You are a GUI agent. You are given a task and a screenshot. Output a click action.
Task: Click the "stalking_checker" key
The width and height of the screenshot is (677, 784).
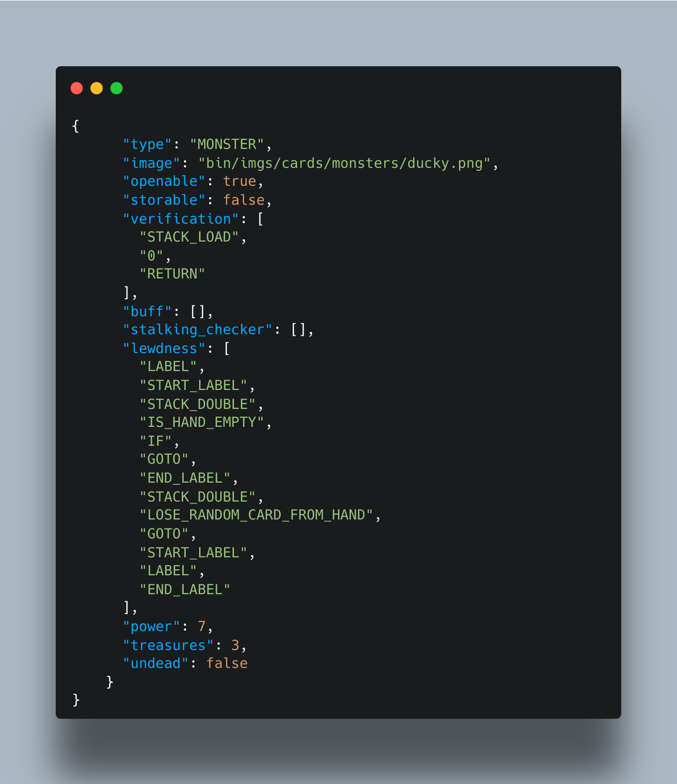coord(198,330)
